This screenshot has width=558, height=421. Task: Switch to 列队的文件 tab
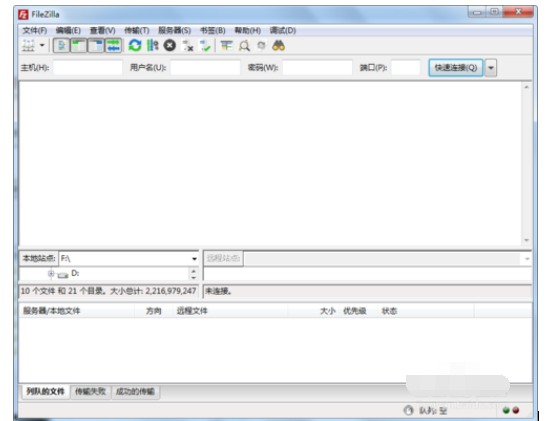tap(45, 392)
